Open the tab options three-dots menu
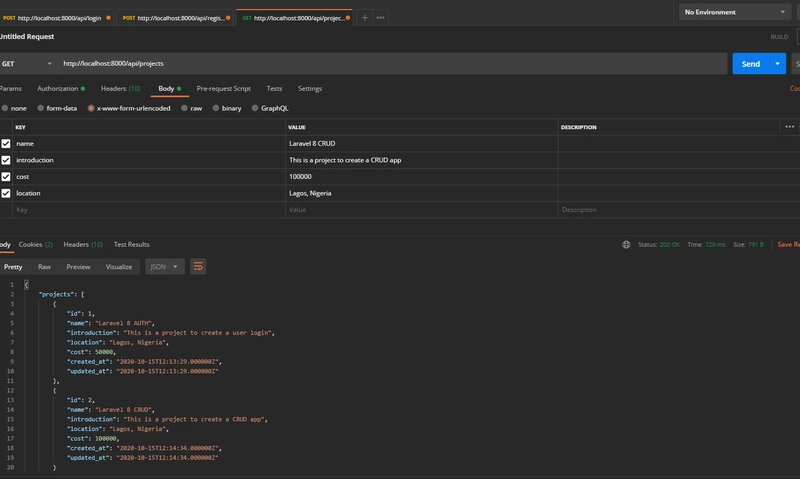This screenshot has height=479, width=800. (380, 17)
